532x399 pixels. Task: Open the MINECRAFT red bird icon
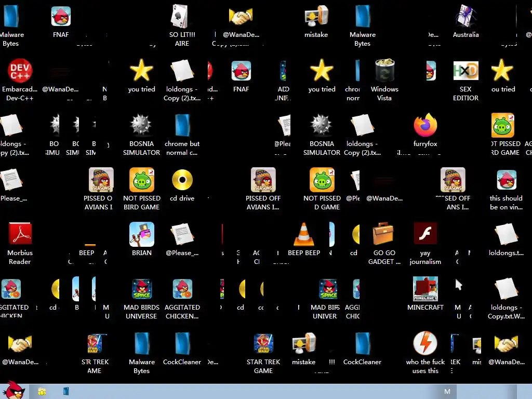tap(425, 289)
